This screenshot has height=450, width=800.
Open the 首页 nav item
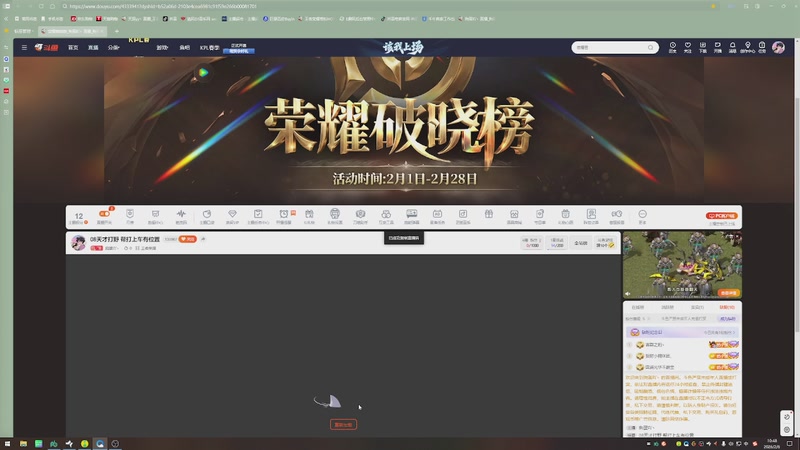73,47
